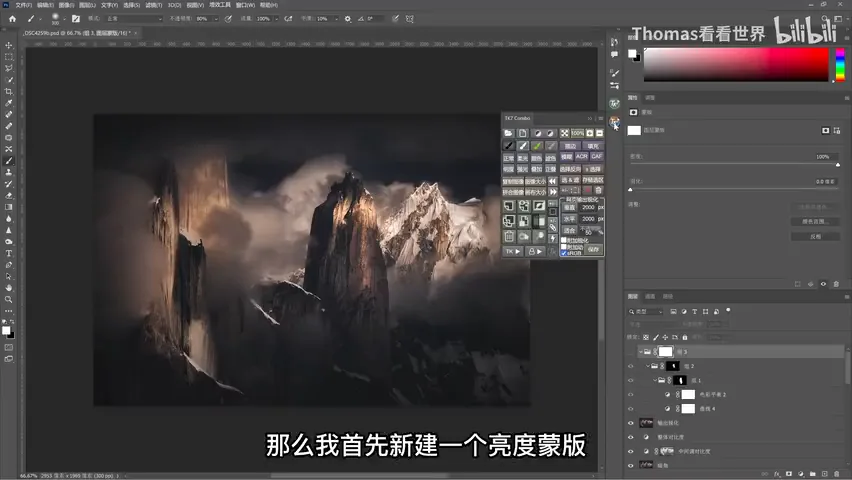Click 100% zoom button in TK7 Combo

[x=577, y=133]
